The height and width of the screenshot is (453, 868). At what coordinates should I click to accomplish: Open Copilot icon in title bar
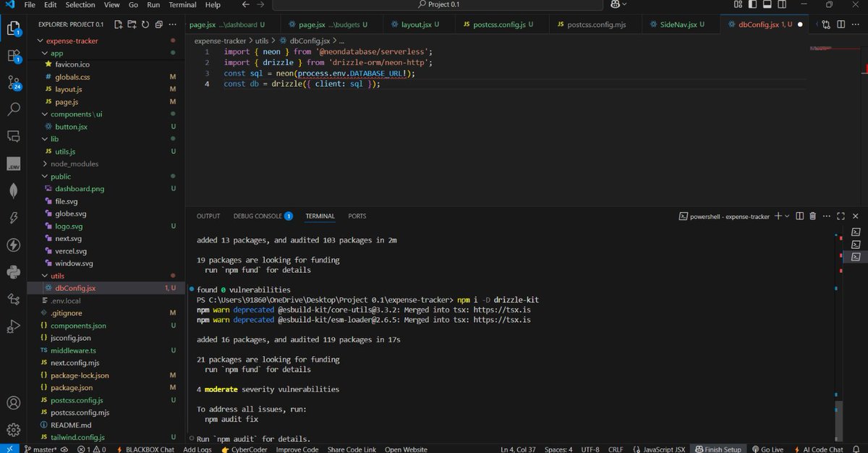(616, 5)
